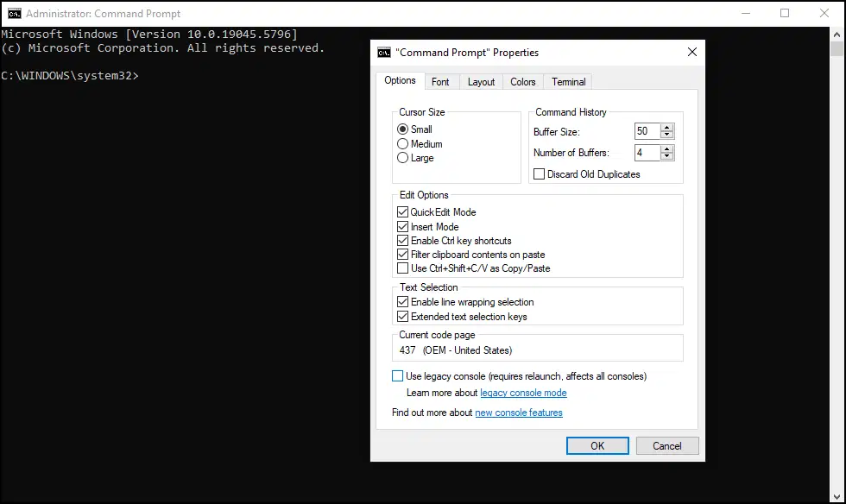Switch to the Font tab
The height and width of the screenshot is (504, 846).
point(440,82)
